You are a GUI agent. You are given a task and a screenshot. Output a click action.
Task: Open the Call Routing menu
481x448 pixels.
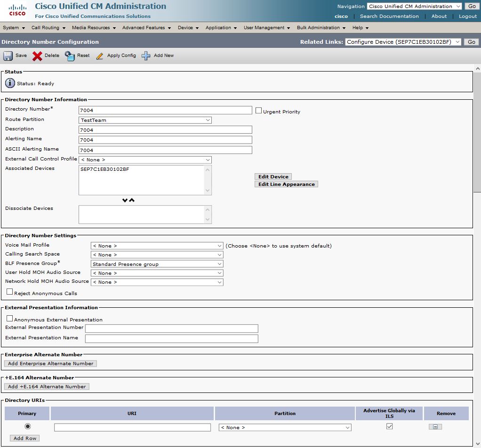[48, 28]
